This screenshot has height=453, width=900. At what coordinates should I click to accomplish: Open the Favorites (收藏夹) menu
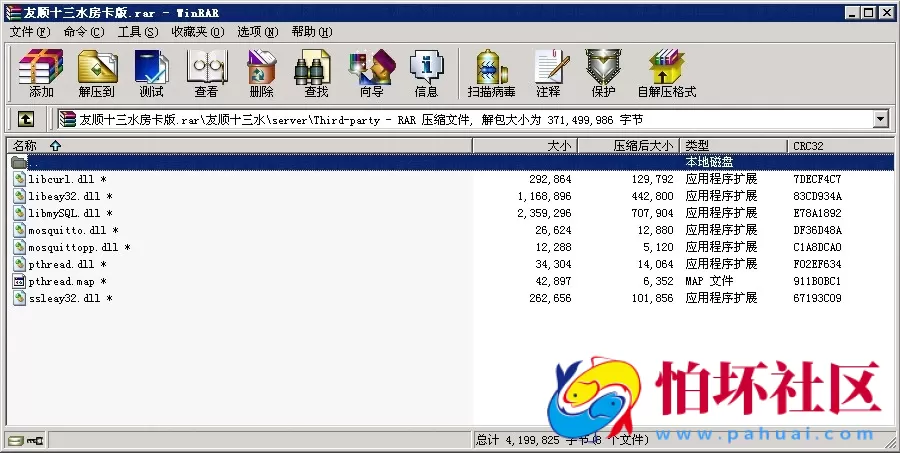[x=198, y=32]
